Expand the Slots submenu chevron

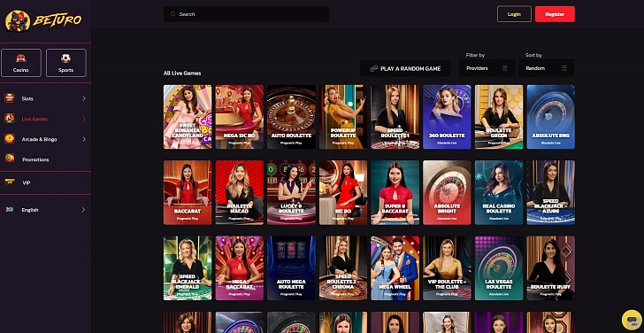click(84, 98)
